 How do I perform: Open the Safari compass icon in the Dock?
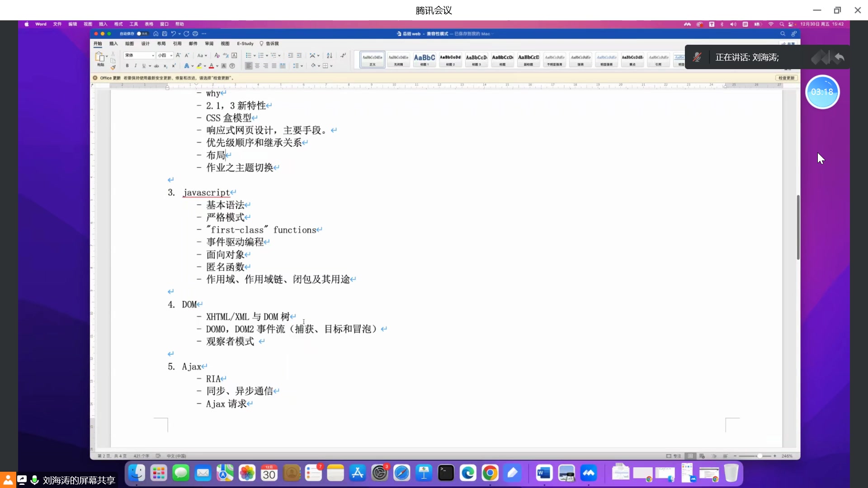pos(401,473)
